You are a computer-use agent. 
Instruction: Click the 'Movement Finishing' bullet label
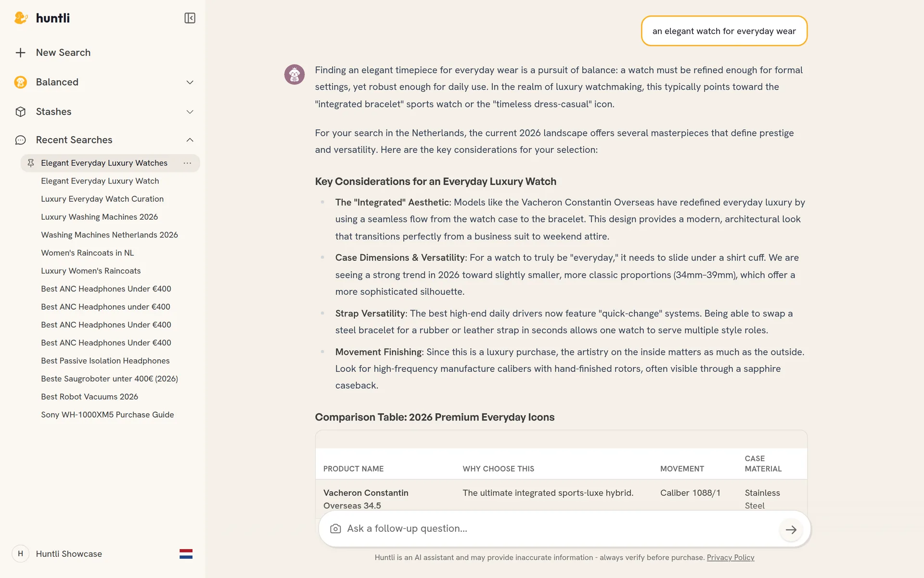click(x=379, y=352)
